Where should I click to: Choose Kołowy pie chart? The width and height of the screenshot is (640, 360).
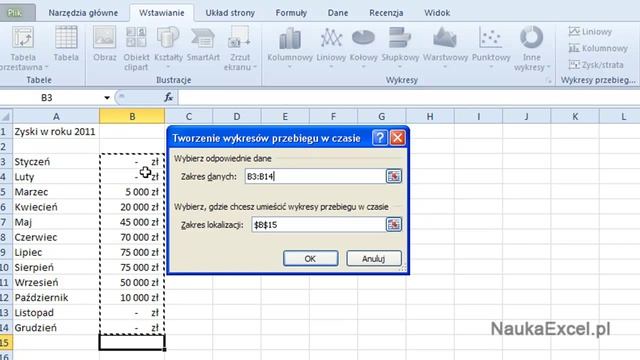(x=363, y=48)
